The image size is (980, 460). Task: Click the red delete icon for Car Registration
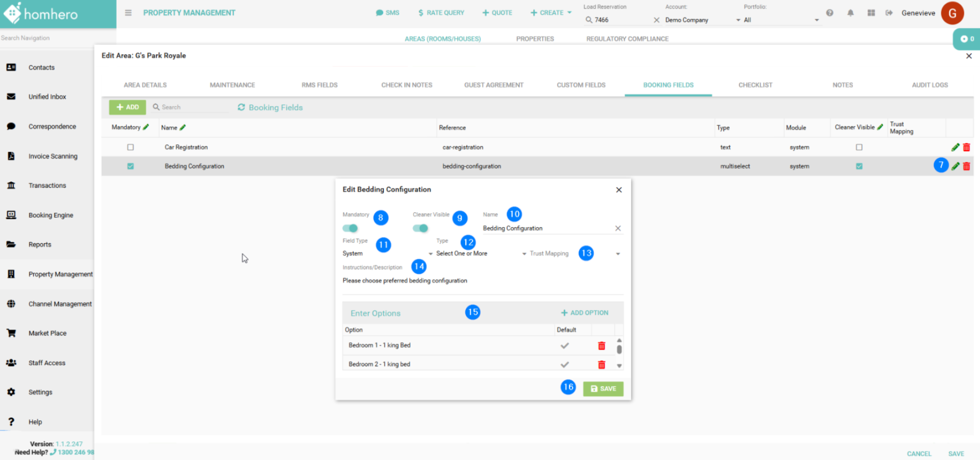(x=966, y=147)
